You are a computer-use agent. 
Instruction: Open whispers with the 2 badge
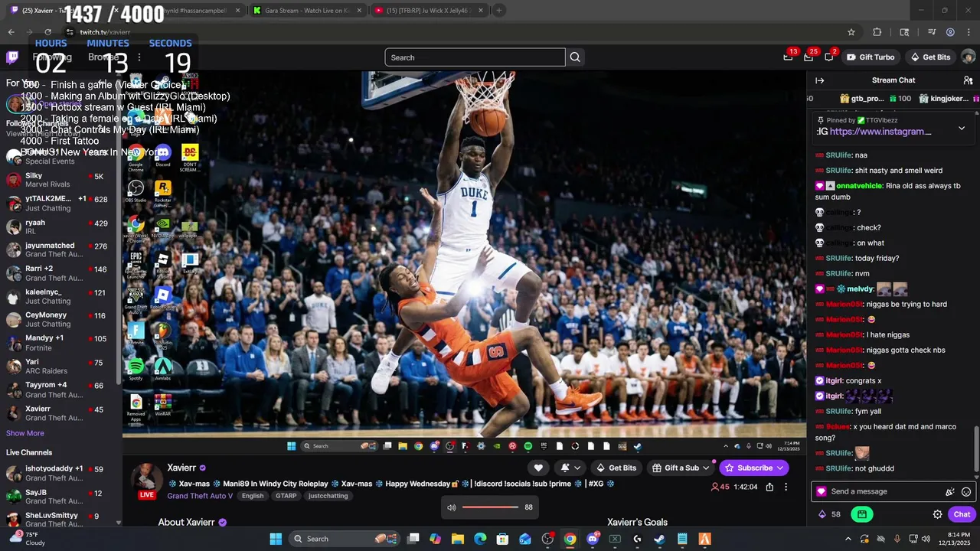click(x=828, y=57)
